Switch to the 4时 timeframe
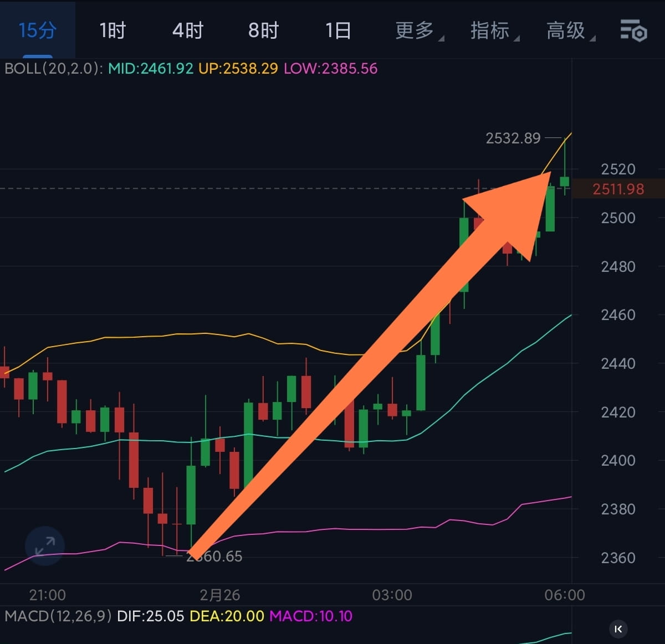 188,30
